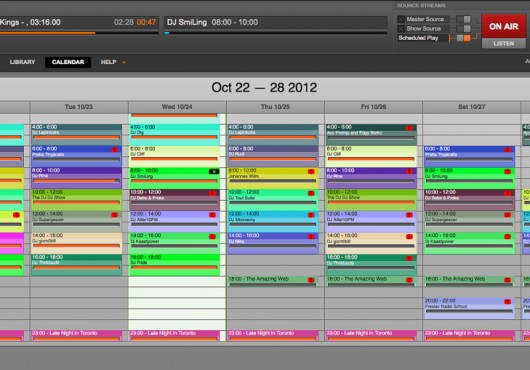Click the red icon on Thursday's The Amazing Web show
Viewport: 530px width, 370px height.
[311, 280]
